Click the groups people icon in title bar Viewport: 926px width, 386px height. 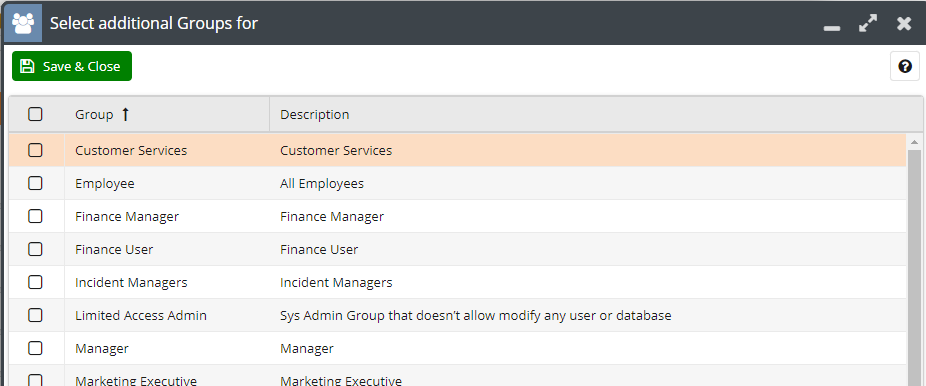tap(23, 23)
